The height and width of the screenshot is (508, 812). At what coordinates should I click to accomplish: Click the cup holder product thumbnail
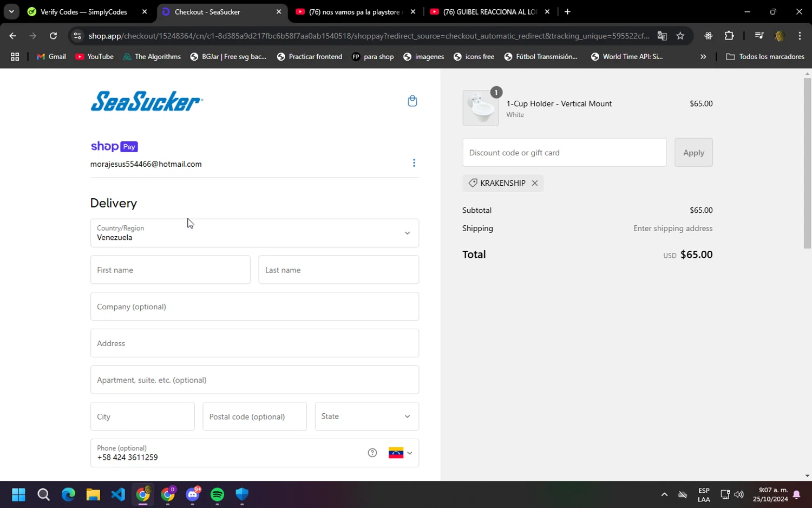481,108
